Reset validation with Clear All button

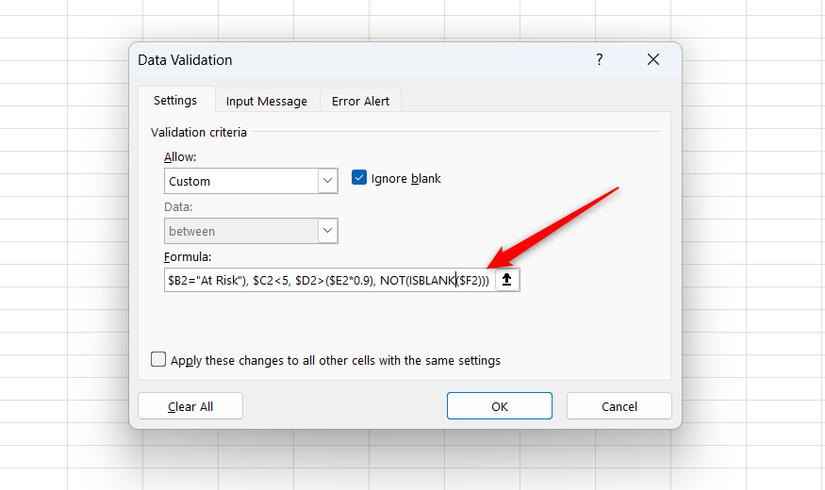click(x=190, y=406)
